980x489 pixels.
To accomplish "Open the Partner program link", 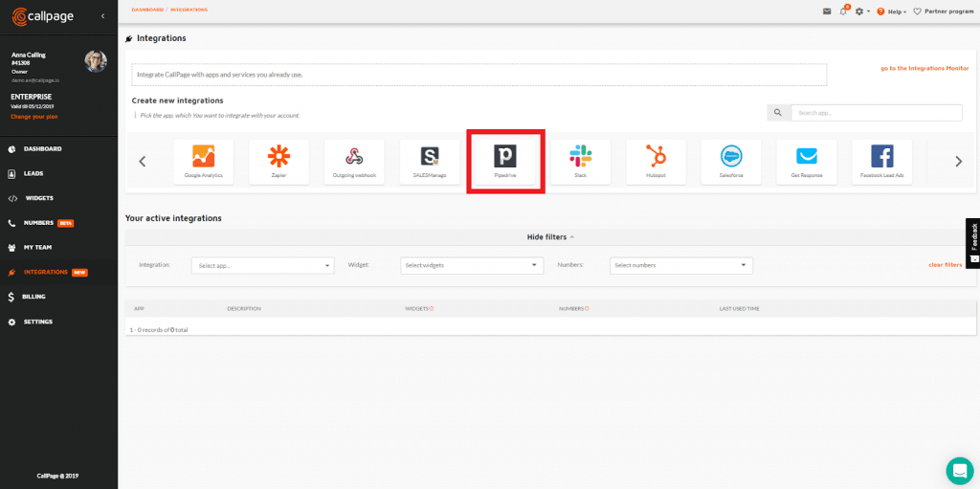I will tap(943, 11).
